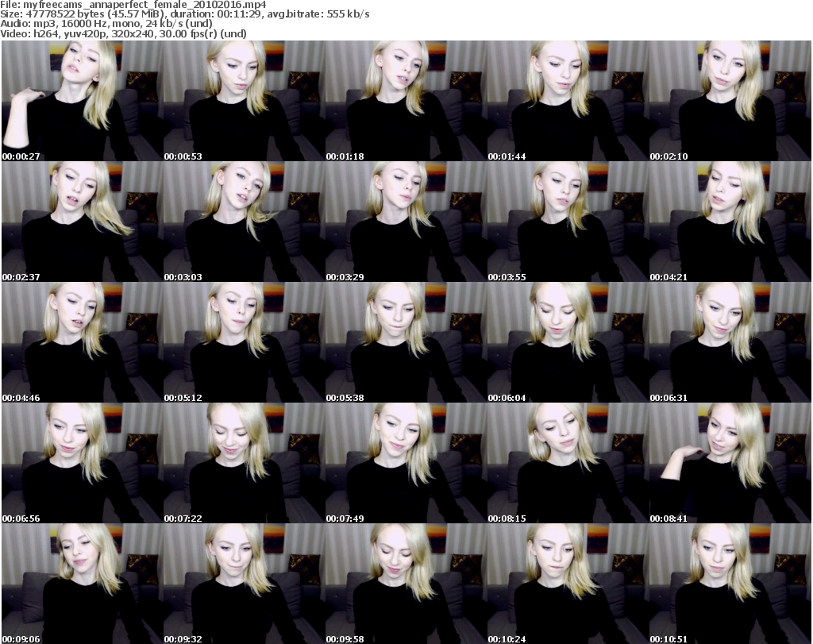813x644 pixels.
Task: Select the thumbnail frame at 00:09:06
Action: (x=83, y=584)
